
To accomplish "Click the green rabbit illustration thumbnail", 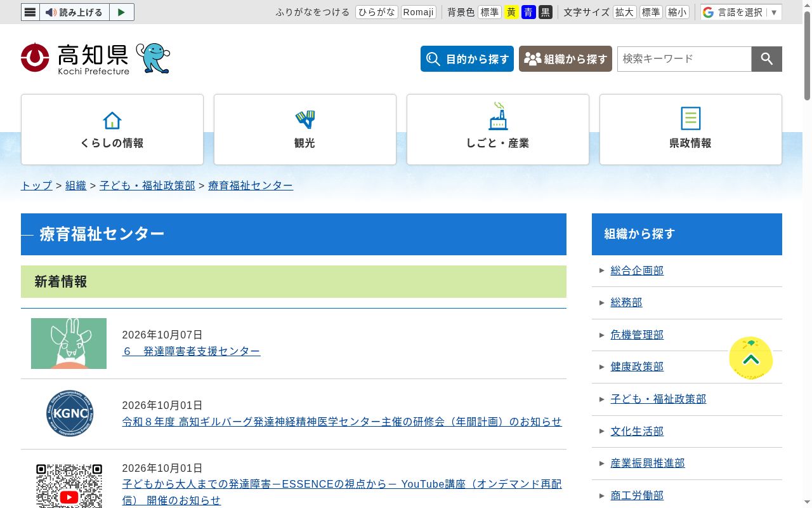I will [69, 344].
